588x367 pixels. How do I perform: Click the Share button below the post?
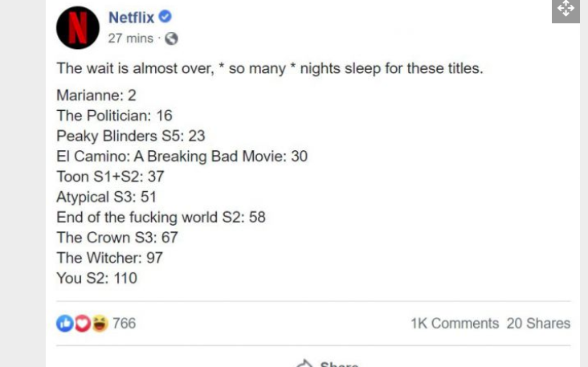coord(328,363)
